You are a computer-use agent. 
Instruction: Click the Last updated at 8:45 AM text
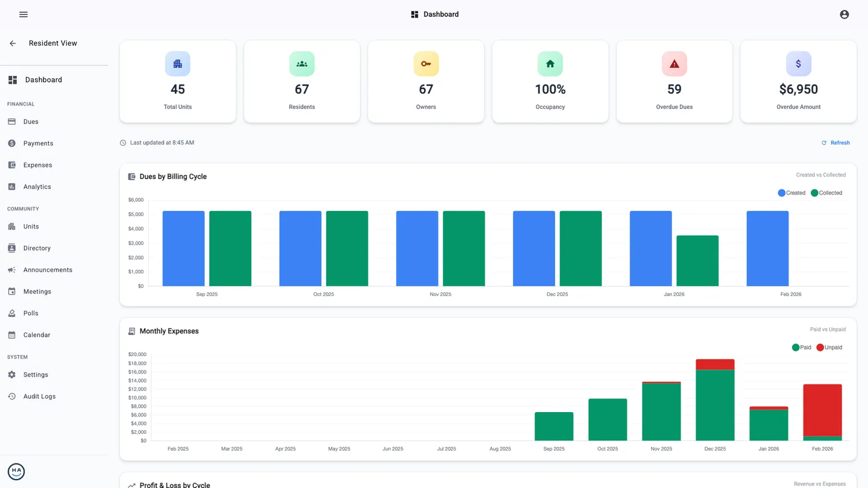pyautogui.click(x=162, y=143)
